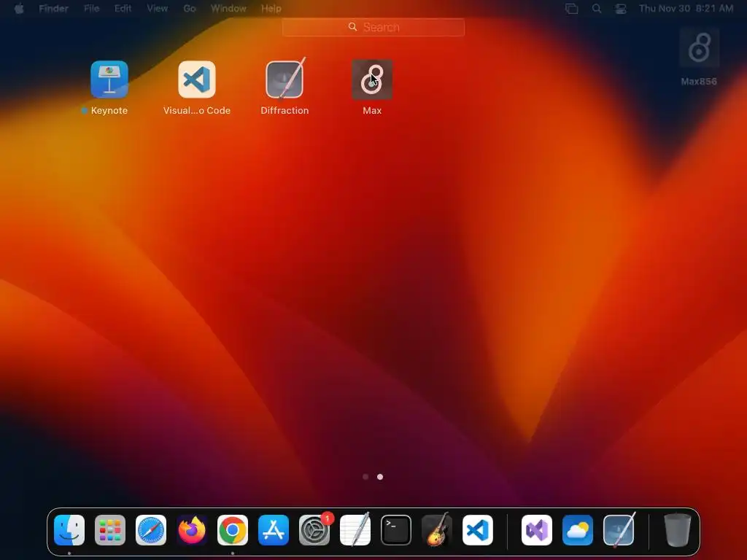Click the date and time in menu bar

pyautogui.click(x=686, y=9)
